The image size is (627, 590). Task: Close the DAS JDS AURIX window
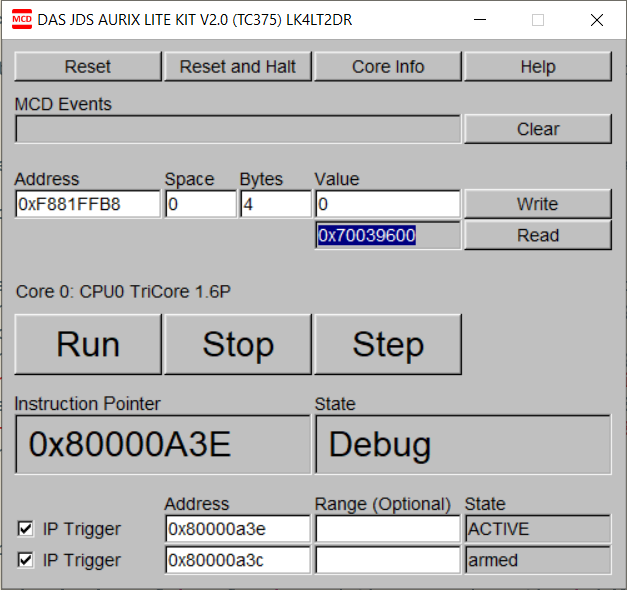(x=597, y=20)
